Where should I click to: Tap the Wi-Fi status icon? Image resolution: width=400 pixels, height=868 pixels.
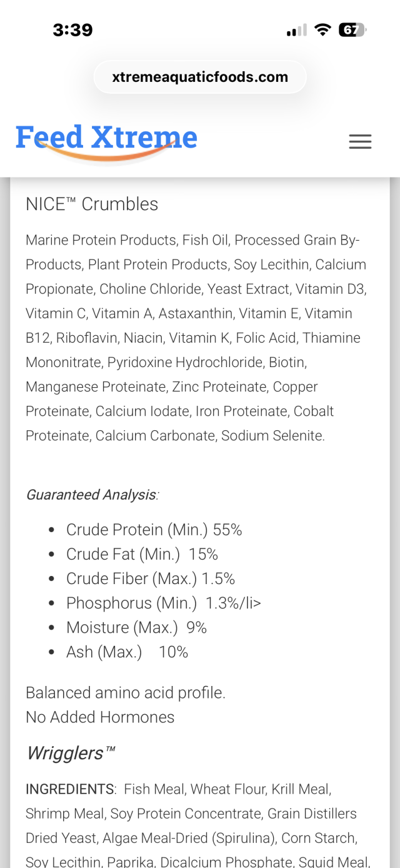pyautogui.click(x=322, y=30)
